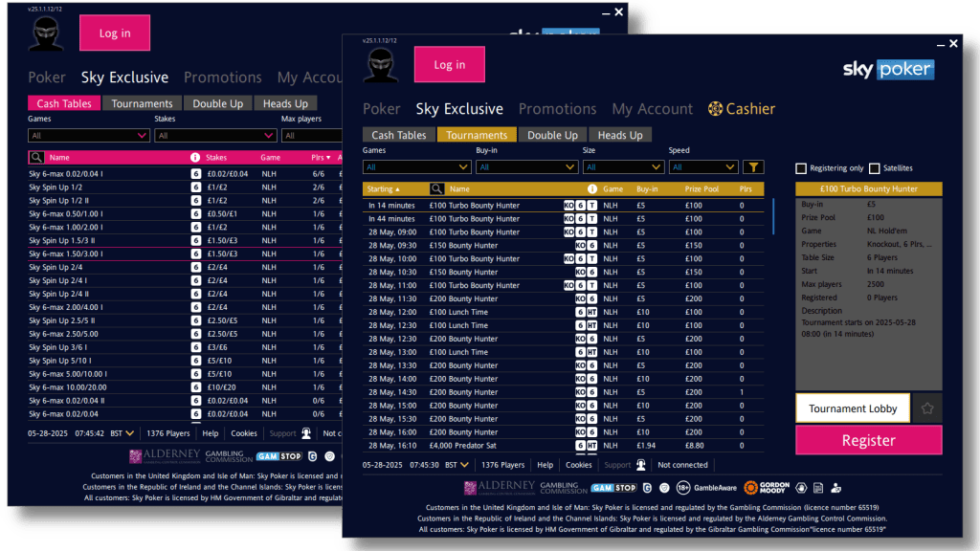Viewport: 980px width, 551px height.
Task: Open Heads Up tab in front window
Action: (620, 135)
